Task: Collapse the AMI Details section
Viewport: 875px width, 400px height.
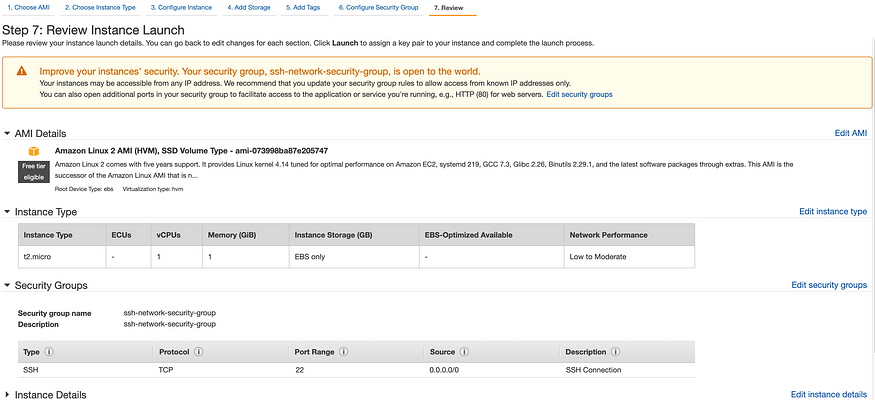Action: [x=8, y=133]
